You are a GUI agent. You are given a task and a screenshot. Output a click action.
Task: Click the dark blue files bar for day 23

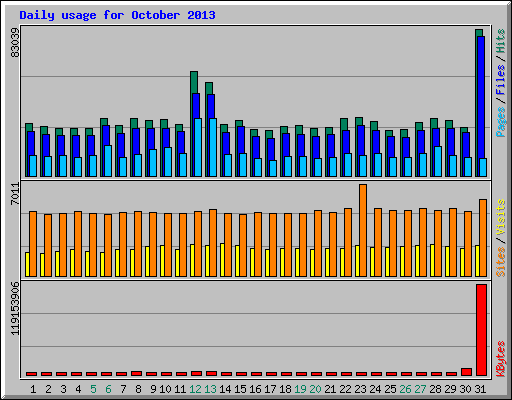click(x=361, y=140)
